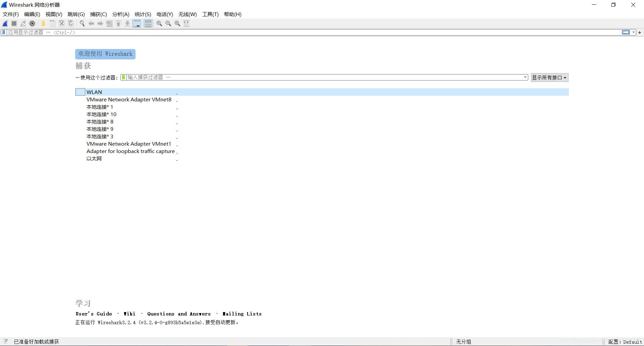The width and height of the screenshot is (644, 346).
Task: Click capture filter green bookmark icon
Action: (x=123, y=78)
